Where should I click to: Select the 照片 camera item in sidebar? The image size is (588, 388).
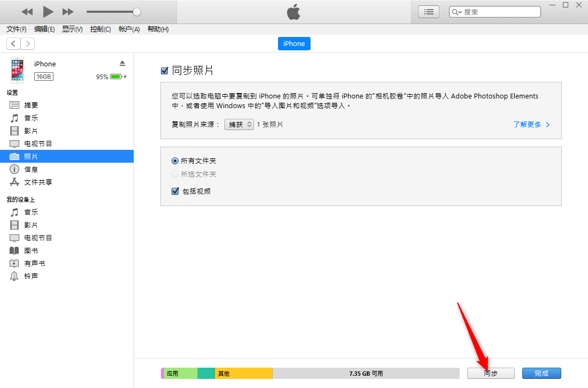tap(67, 156)
